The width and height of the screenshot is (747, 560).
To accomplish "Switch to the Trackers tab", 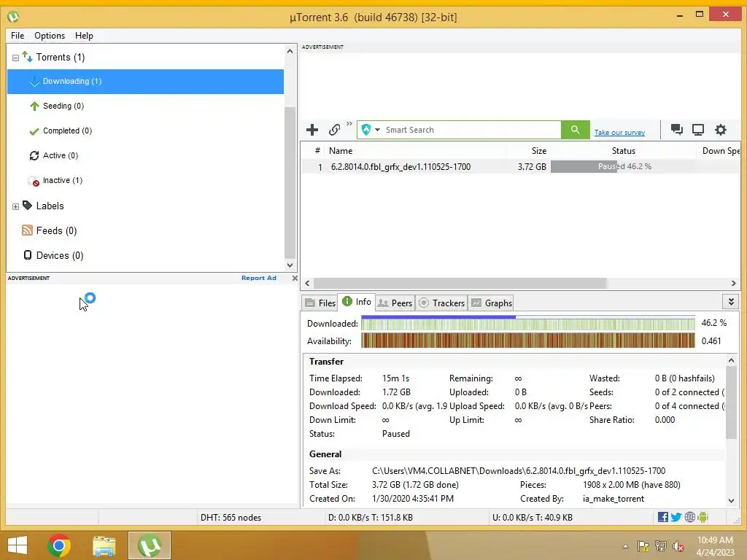I will pos(441,303).
